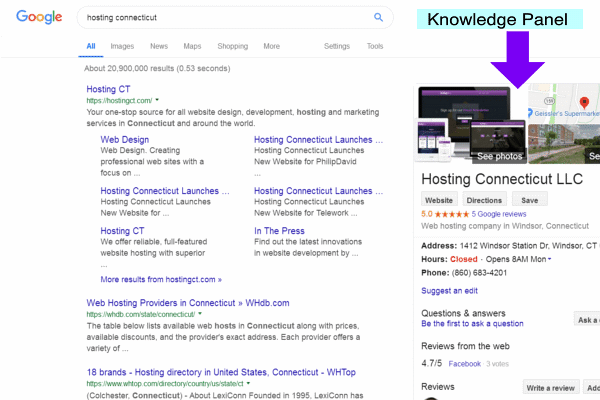This screenshot has height=400, width=600.
Task: Open the 5 Google reviews link
Action: tap(499, 214)
